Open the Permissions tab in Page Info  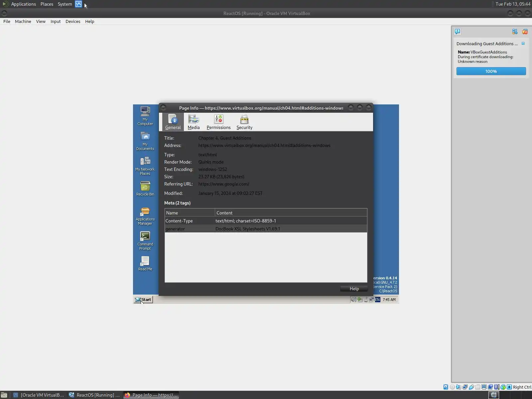[x=218, y=122]
